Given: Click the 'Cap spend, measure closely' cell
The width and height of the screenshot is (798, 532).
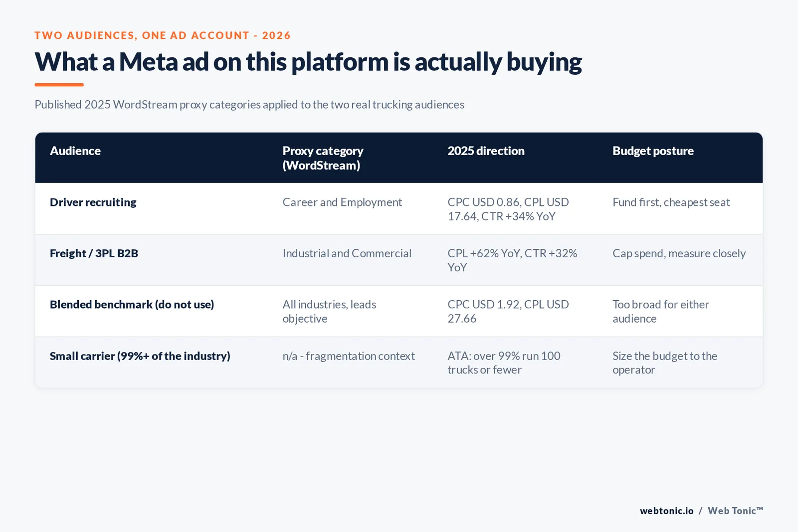Looking at the screenshot, I should [x=679, y=253].
